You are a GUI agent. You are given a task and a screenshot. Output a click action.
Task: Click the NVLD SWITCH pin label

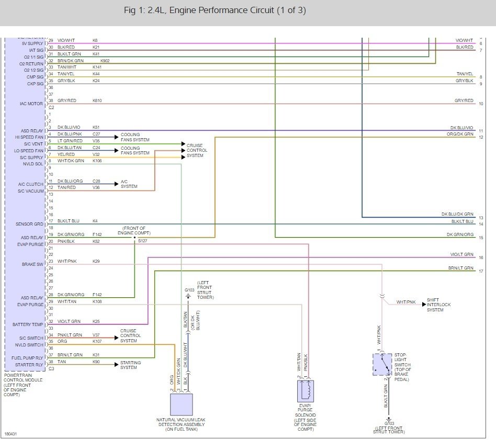(29, 344)
